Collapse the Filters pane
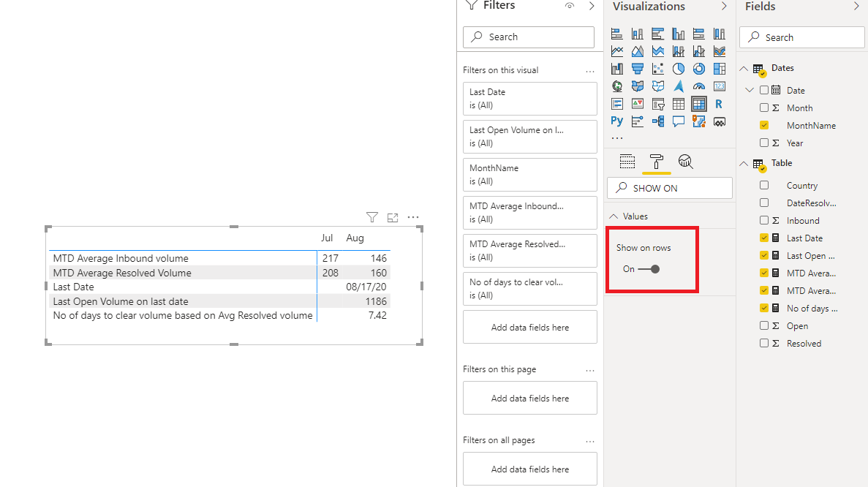The width and height of the screenshot is (868, 487). click(x=591, y=6)
